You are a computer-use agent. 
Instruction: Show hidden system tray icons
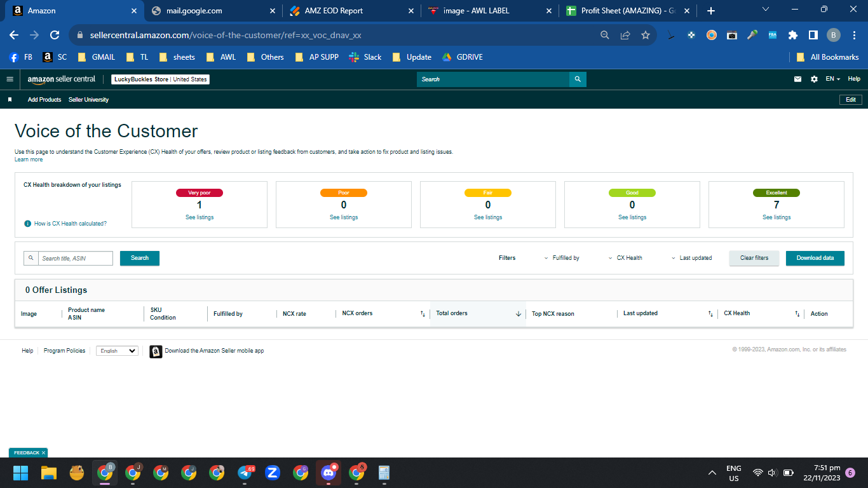click(712, 473)
